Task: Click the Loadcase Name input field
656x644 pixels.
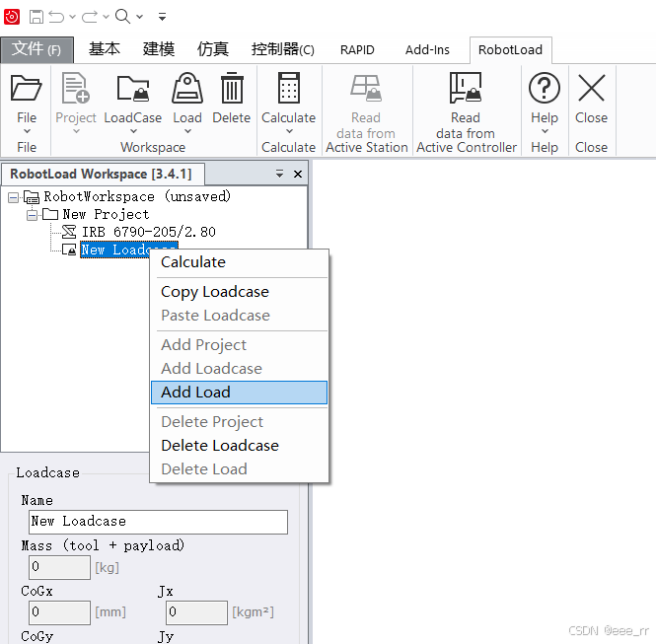Action: pyautogui.click(x=158, y=522)
